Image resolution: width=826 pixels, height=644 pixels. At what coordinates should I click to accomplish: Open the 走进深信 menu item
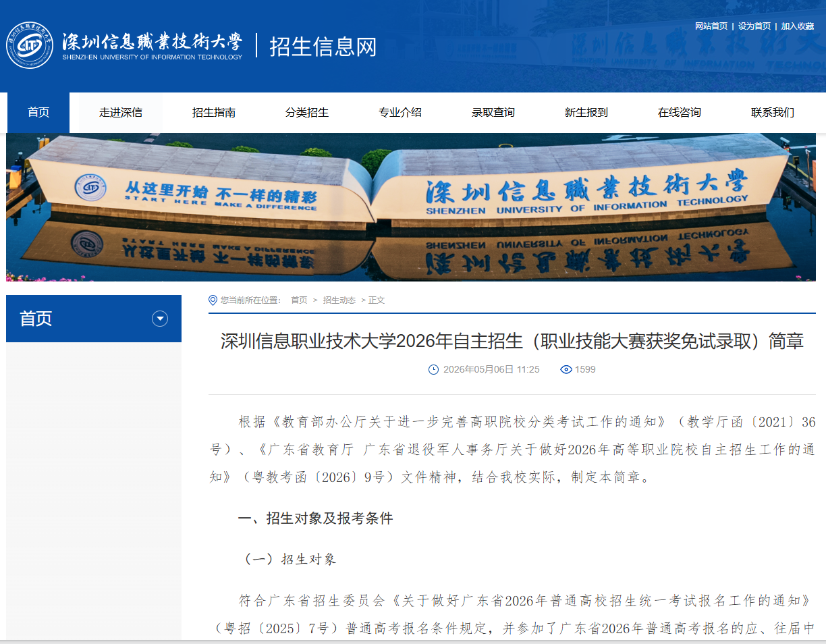(121, 113)
